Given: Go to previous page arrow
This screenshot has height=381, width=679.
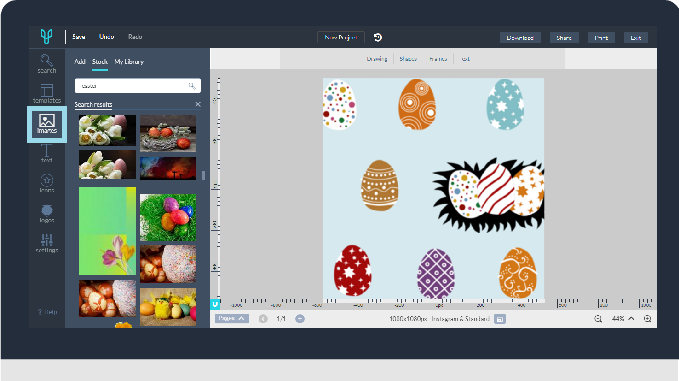Looking at the screenshot, I should point(263,319).
